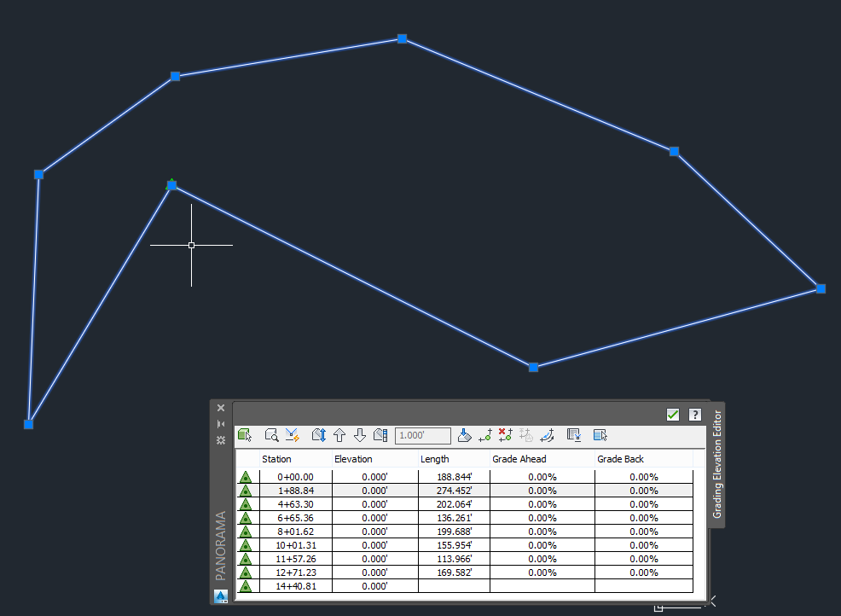
Task: Select the triangle icon for station 0+00.00
Action: click(246, 477)
